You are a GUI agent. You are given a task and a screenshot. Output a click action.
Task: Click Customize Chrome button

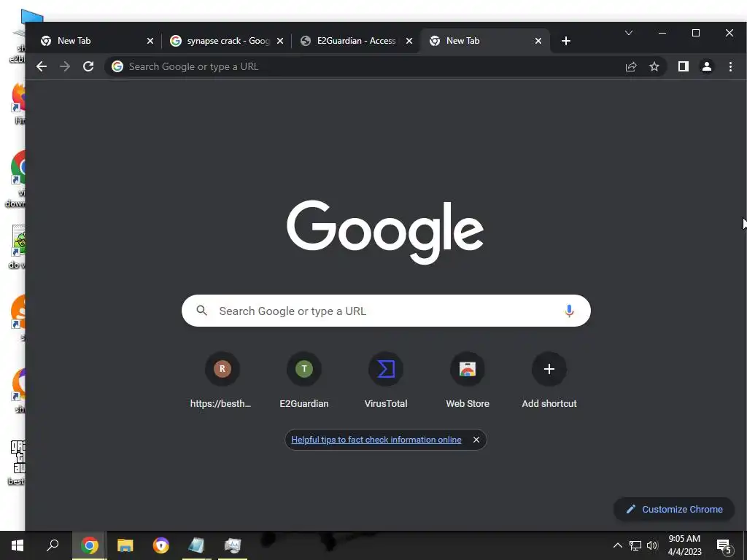coord(673,509)
